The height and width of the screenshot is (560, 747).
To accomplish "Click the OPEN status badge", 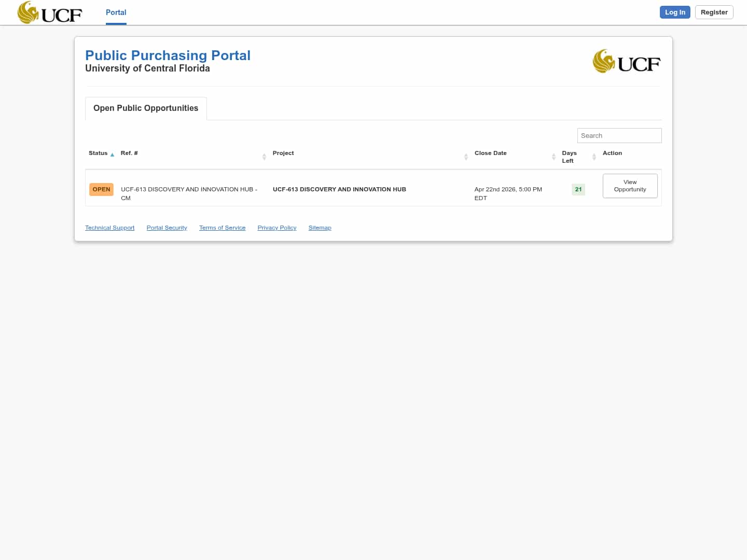I will (101, 189).
